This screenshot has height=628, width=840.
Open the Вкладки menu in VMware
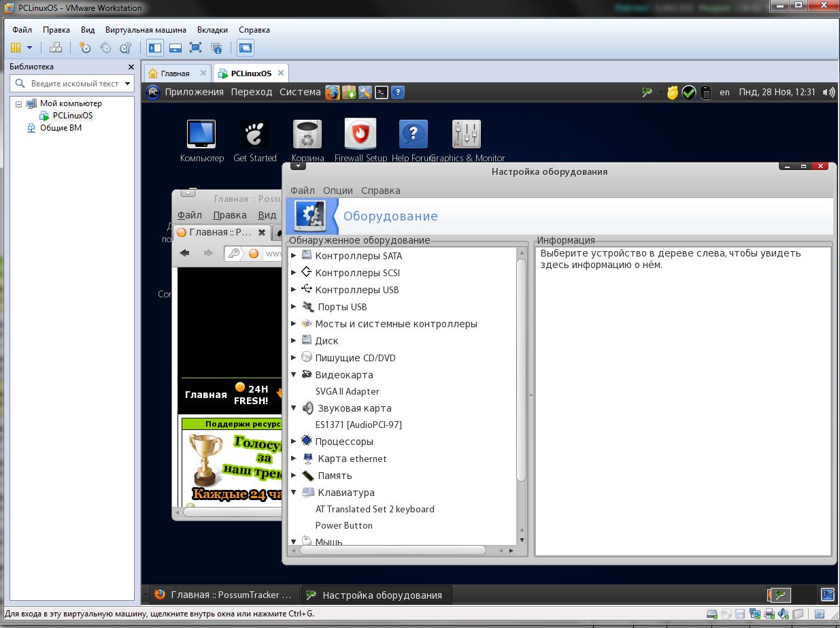213,30
